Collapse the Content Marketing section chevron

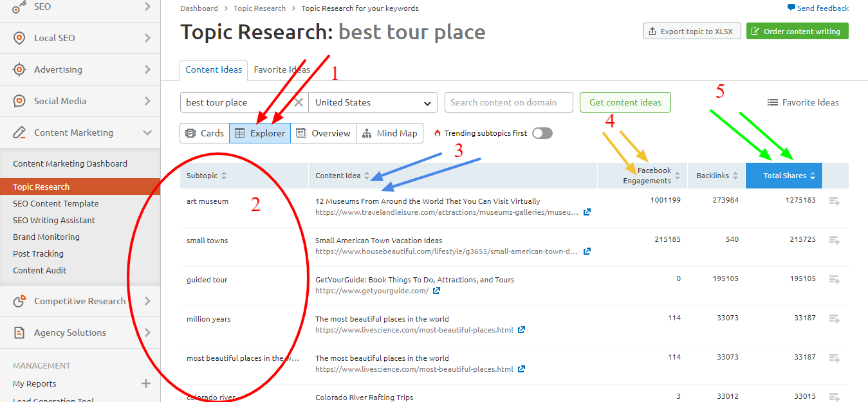[x=147, y=132]
